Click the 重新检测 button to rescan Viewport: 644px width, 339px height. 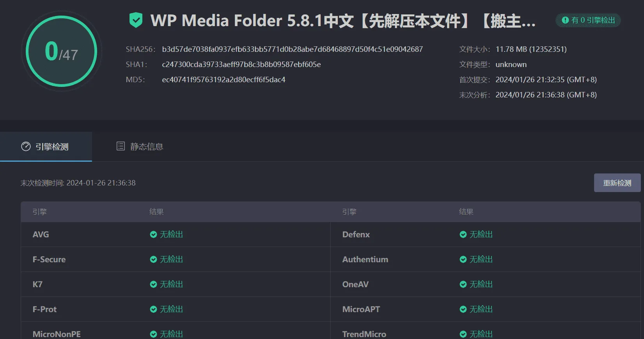click(617, 183)
